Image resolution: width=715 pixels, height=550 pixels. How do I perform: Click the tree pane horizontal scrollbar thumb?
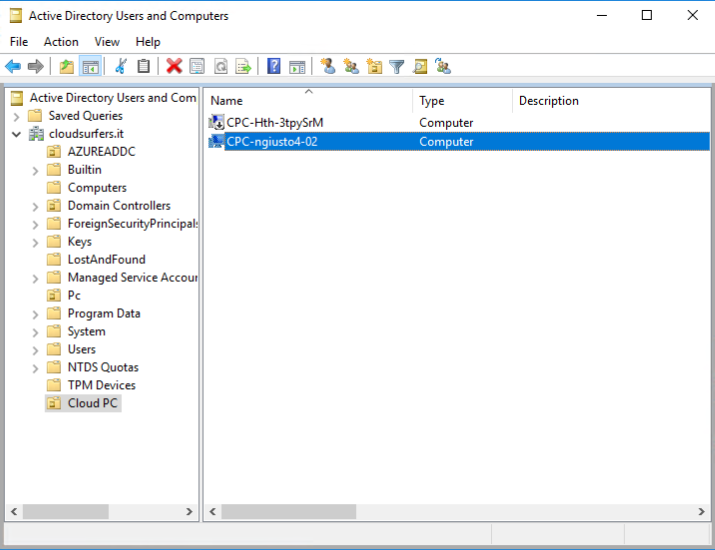pos(66,512)
